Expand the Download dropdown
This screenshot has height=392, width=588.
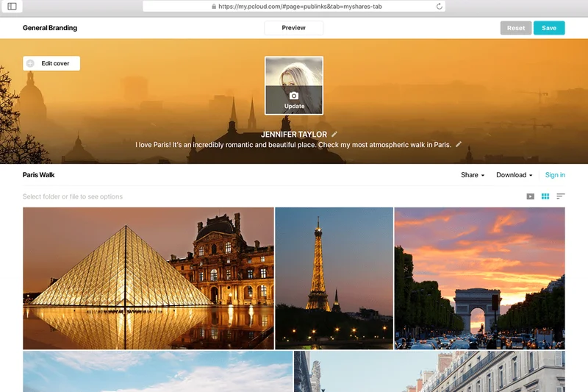[514, 175]
